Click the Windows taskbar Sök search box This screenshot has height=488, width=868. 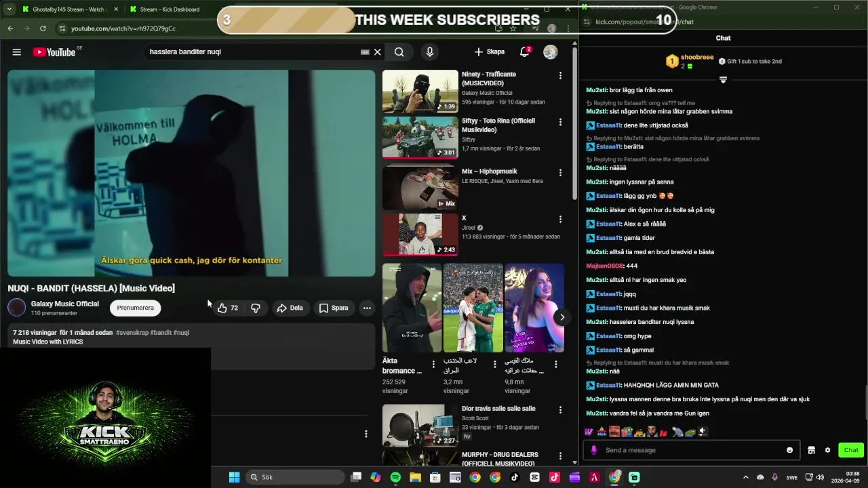pos(295,477)
